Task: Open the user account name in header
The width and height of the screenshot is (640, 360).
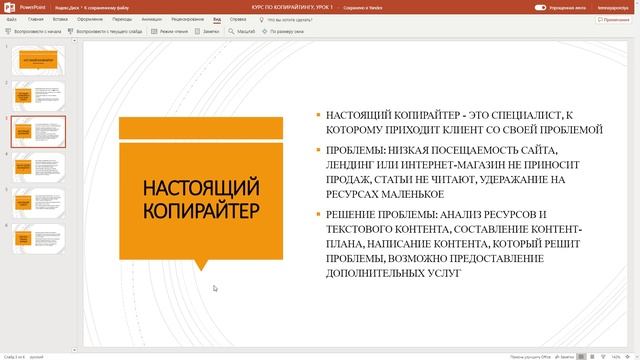Action: pos(613,8)
